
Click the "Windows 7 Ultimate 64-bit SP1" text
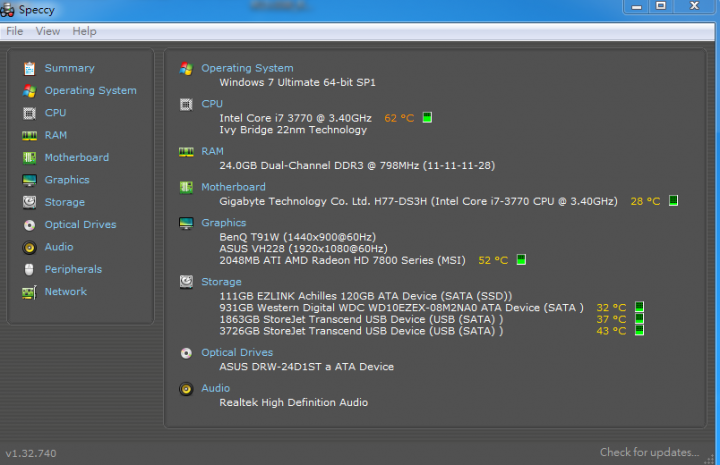point(297,83)
